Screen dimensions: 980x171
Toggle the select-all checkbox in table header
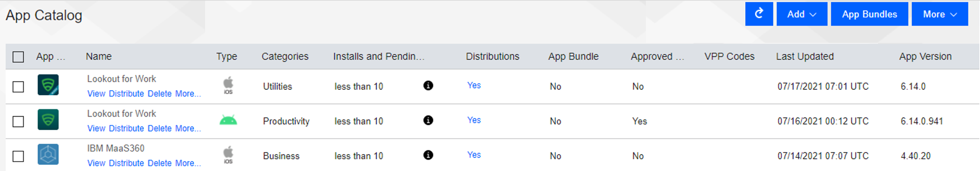point(18,57)
